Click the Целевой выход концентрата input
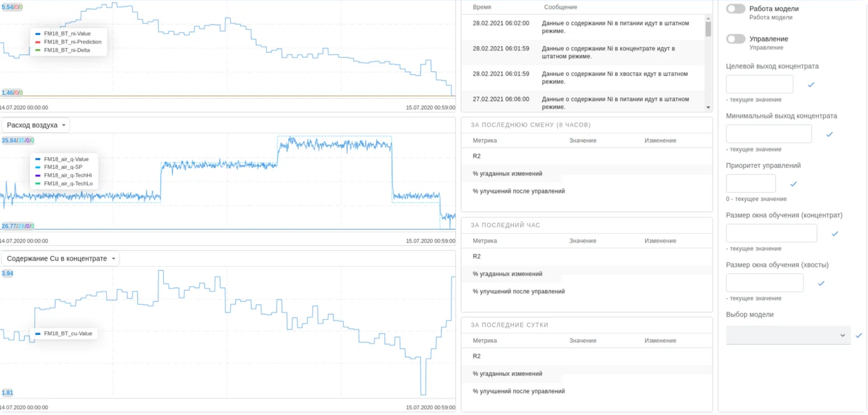 [759, 84]
